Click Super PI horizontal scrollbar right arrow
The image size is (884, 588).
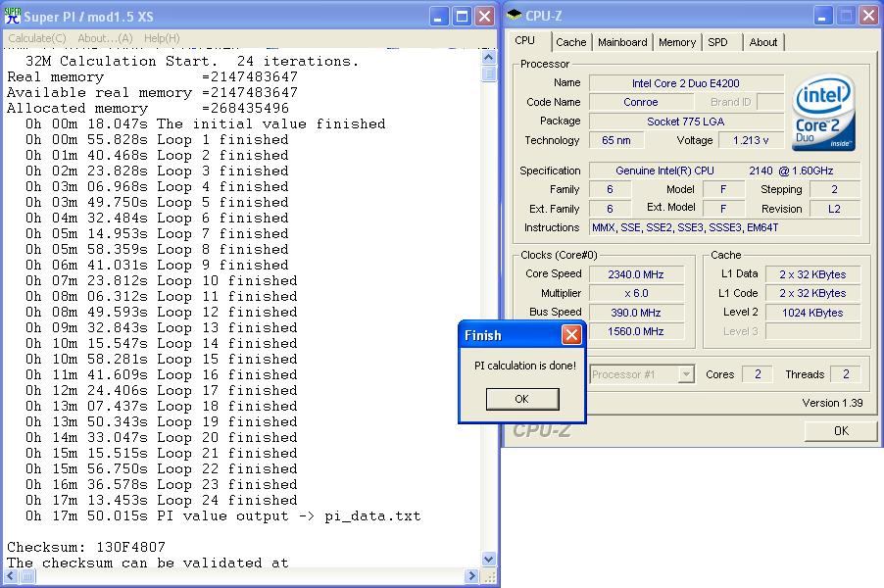[x=472, y=576]
